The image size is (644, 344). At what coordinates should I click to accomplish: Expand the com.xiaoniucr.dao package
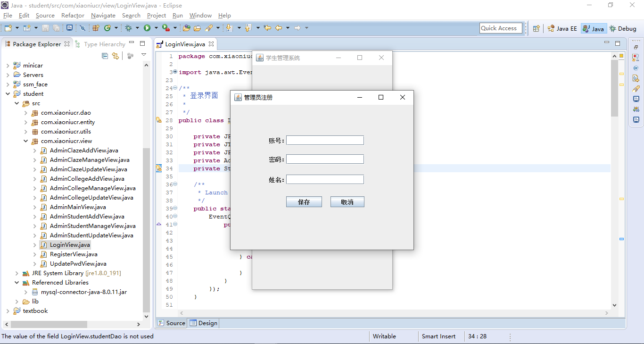click(x=25, y=113)
